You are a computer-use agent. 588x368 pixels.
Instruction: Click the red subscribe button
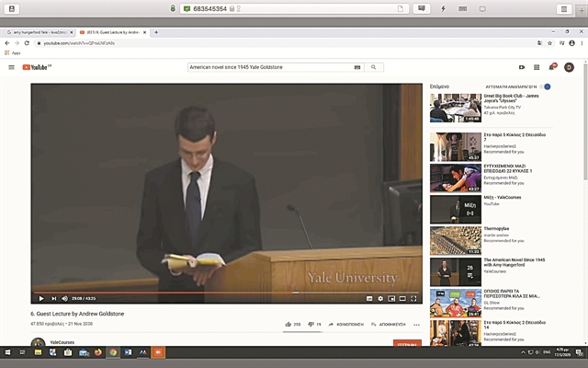click(406, 343)
